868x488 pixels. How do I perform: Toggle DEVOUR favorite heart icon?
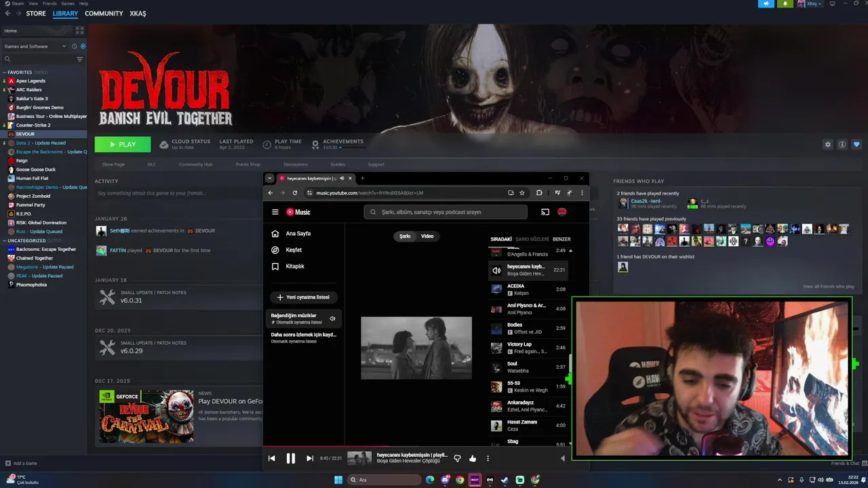[856, 144]
